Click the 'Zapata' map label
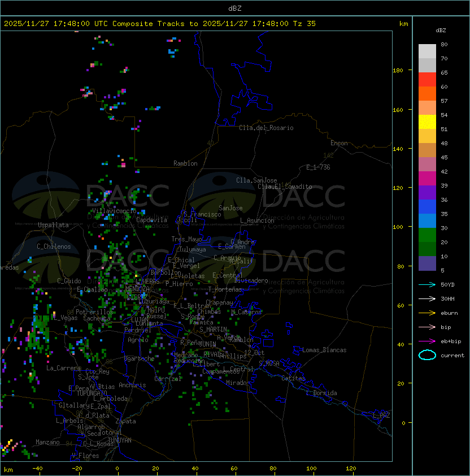470x476 pixels. pyautogui.click(x=125, y=421)
